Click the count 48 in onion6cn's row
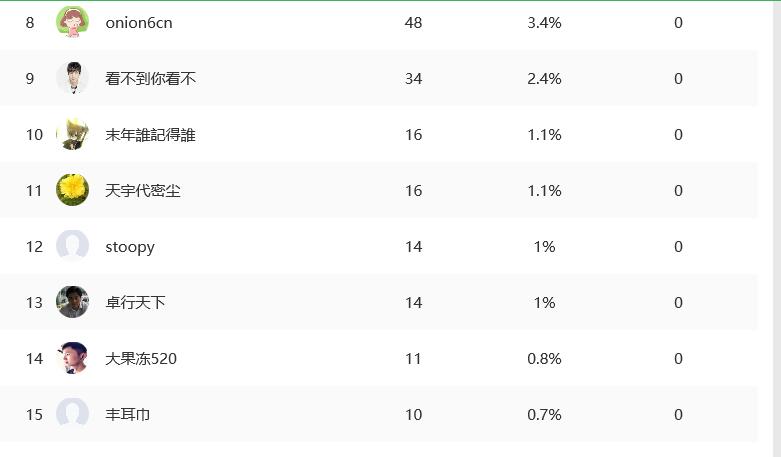This screenshot has width=781, height=457. (x=413, y=23)
